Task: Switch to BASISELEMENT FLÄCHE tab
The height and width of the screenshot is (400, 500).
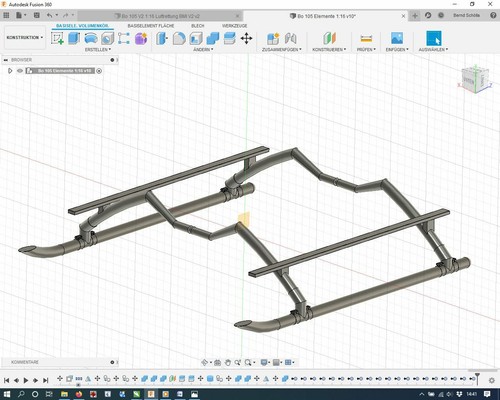Action: [x=151, y=26]
